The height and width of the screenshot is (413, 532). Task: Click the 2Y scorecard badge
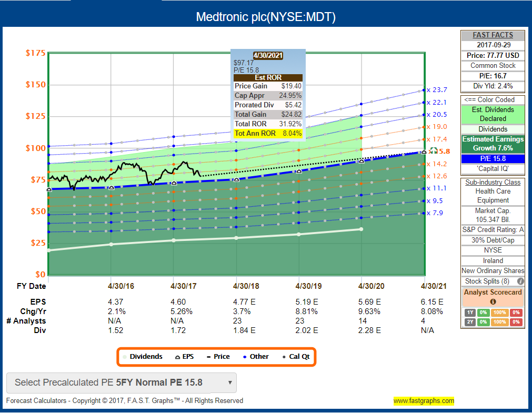[x=470, y=322]
